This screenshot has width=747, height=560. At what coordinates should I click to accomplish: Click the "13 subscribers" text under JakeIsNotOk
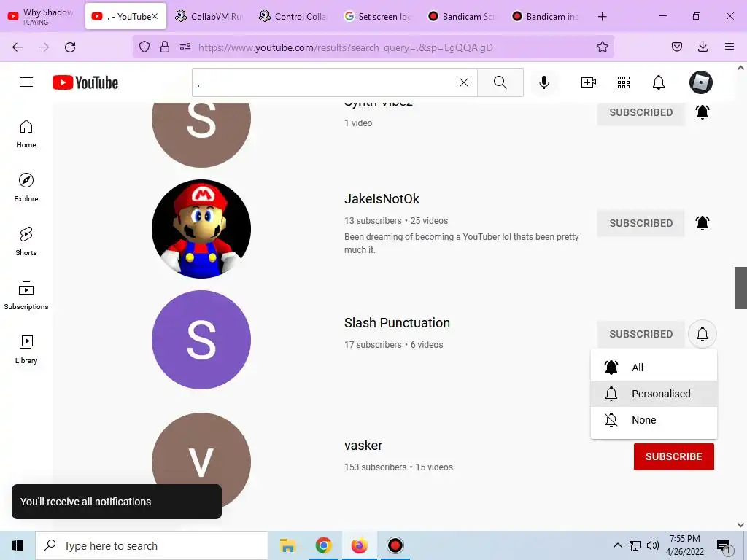(373, 221)
